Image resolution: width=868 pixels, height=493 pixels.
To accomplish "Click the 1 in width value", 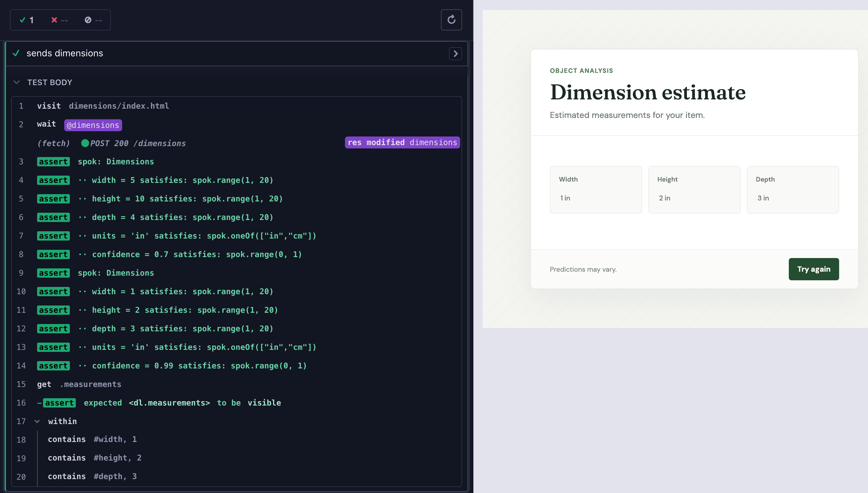I will [x=565, y=198].
